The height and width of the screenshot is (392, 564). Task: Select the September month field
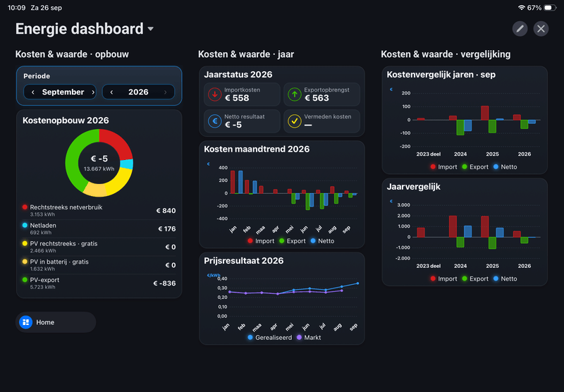click(x=60, y=92)
